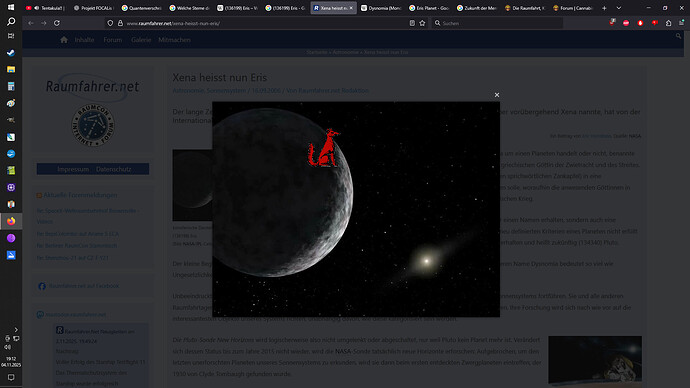
Task: Open the AdBlock Plus extension
Action: [x=626, y=23]
